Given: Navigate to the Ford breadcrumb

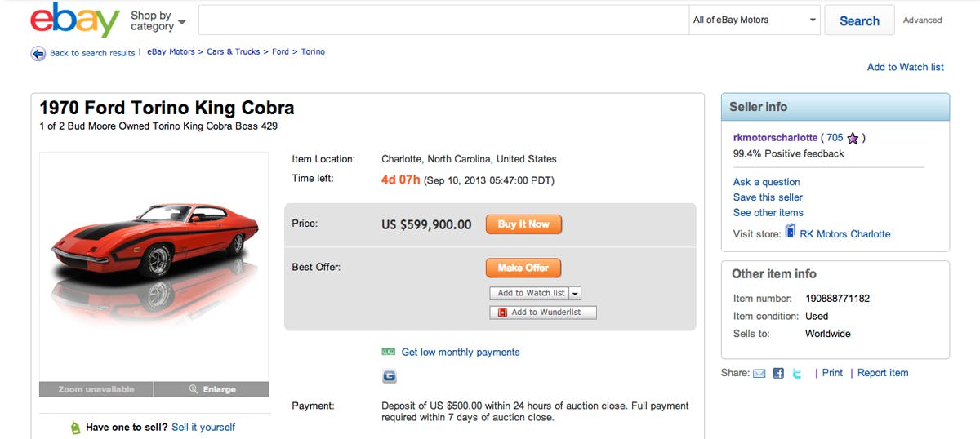Looking at the screenshot, I should 280,51.
